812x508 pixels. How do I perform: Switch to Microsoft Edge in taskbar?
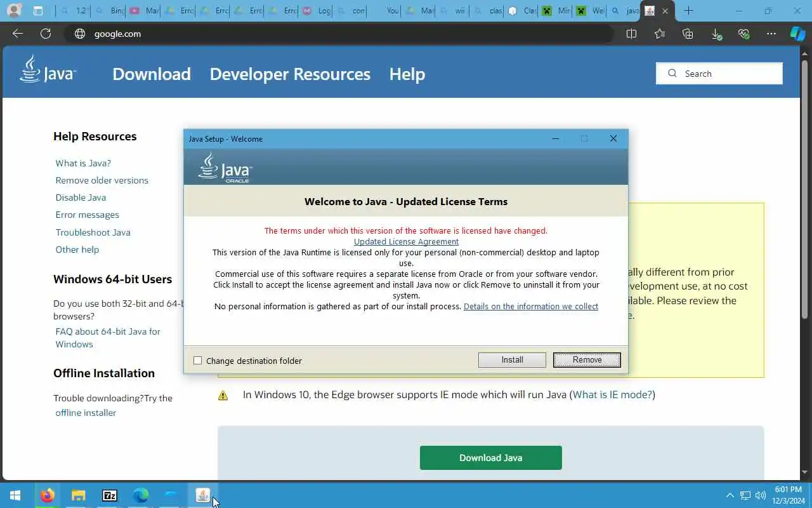pyautogui.click(x=140, y=495)
